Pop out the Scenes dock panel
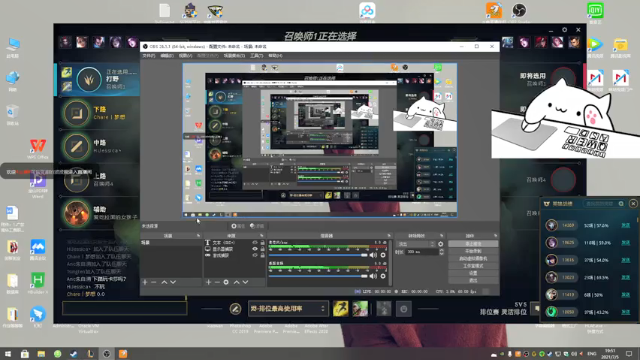This screenshot has height=360, width=640. 198,236
